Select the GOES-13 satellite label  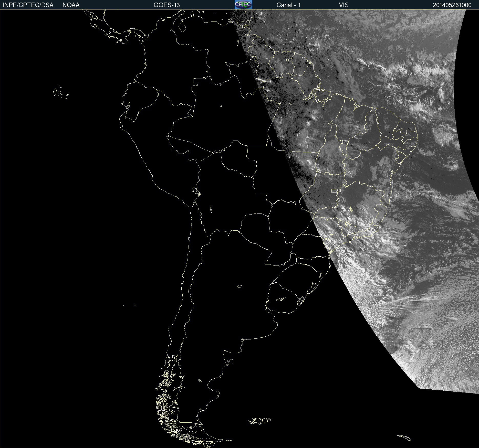(166, 5)
